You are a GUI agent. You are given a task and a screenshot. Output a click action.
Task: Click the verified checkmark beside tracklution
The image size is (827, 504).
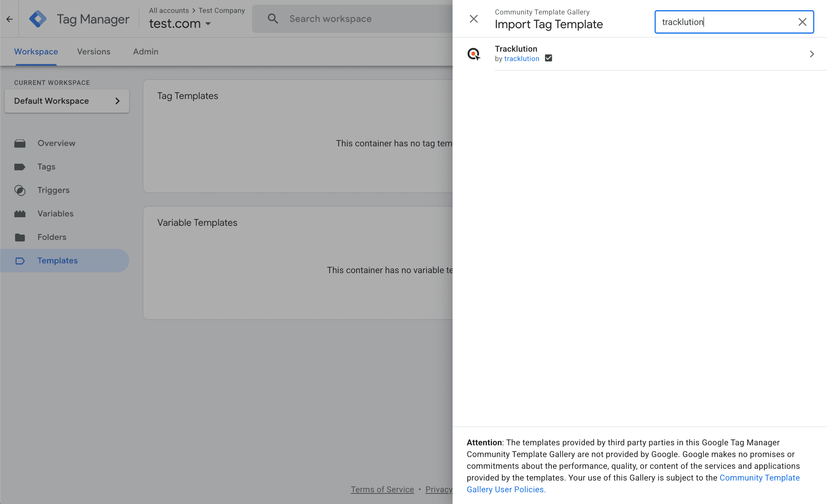pos(548,58)
